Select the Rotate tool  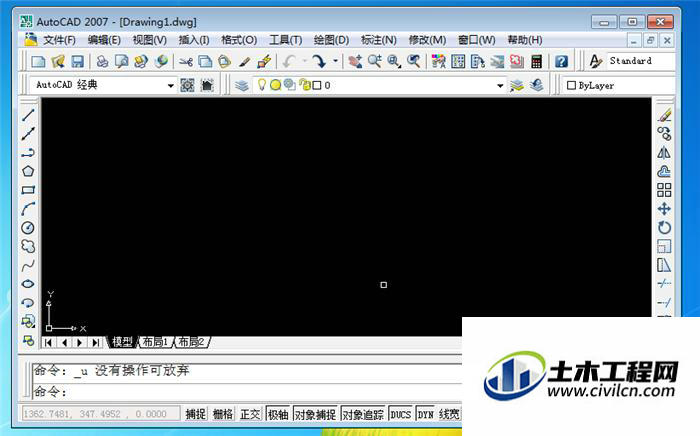tap(664, 228)
